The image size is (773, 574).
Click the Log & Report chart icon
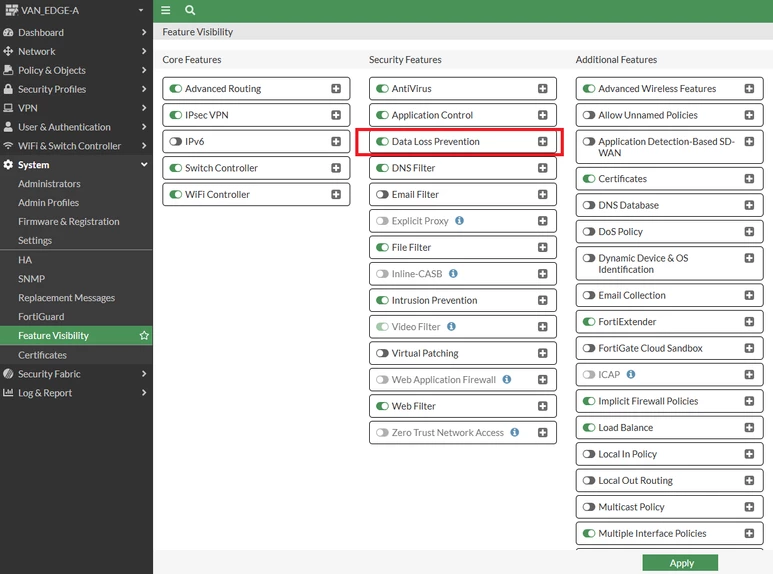pos(8,393)
